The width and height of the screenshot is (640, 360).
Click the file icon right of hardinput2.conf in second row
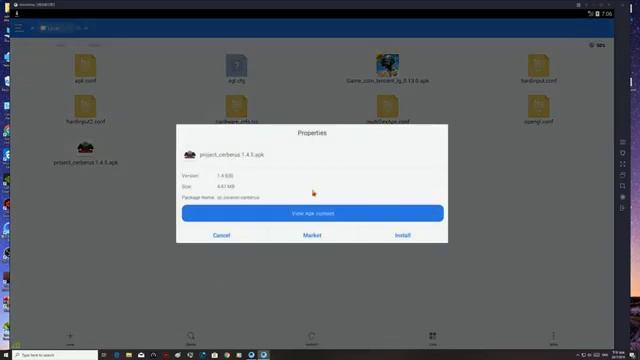236,106
